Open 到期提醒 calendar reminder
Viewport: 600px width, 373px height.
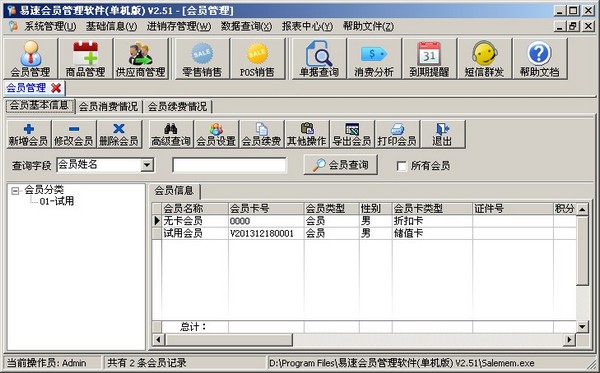coord(429,59)
